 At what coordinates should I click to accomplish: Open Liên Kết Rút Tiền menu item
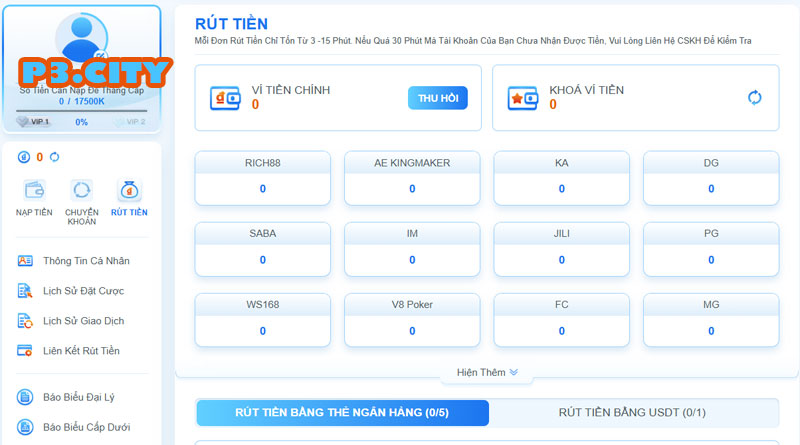tap(82, 351)
